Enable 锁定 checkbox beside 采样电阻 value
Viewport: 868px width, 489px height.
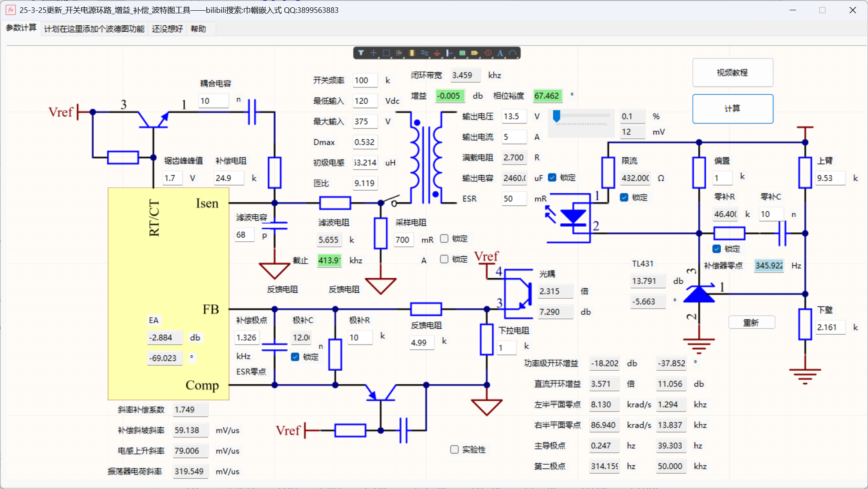pos(444,239)
